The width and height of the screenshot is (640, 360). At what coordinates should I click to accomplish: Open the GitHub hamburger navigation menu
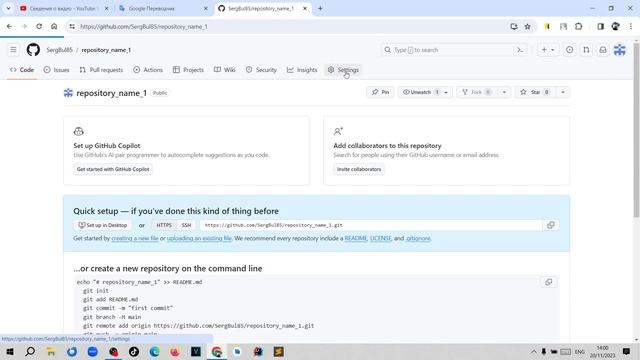point(13,50)
